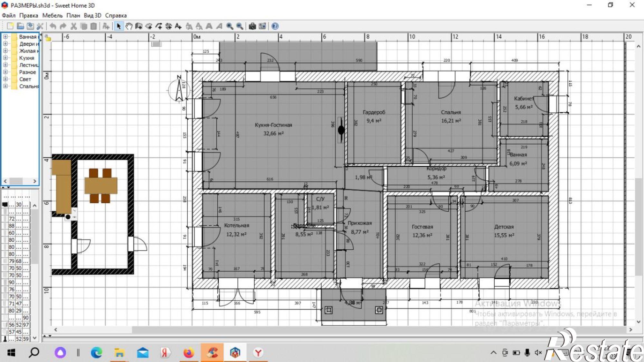Click the Zoom in magnifier icon
Screen dimensions: 644x362
pyautogui.click(x=230, y=26)
